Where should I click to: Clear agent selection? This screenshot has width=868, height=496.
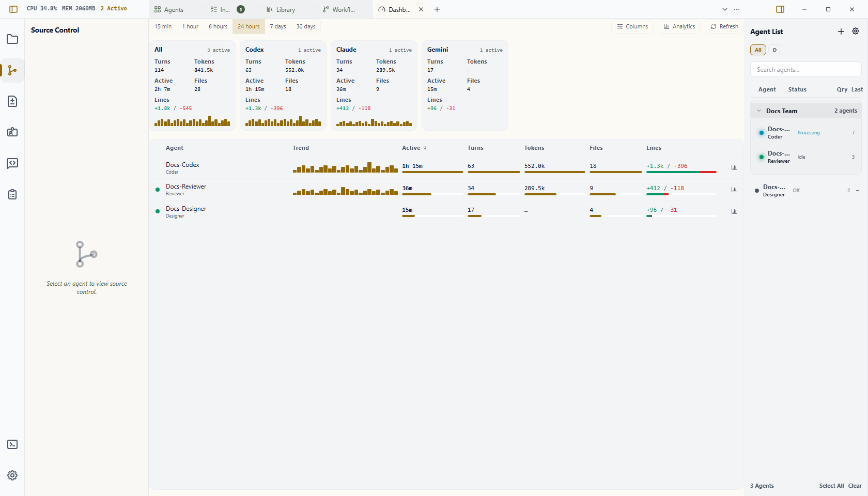pos(855,486)
